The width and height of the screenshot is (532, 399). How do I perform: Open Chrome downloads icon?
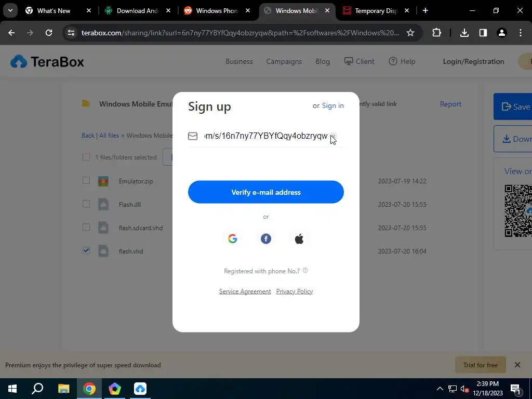(x=464, y=33)
